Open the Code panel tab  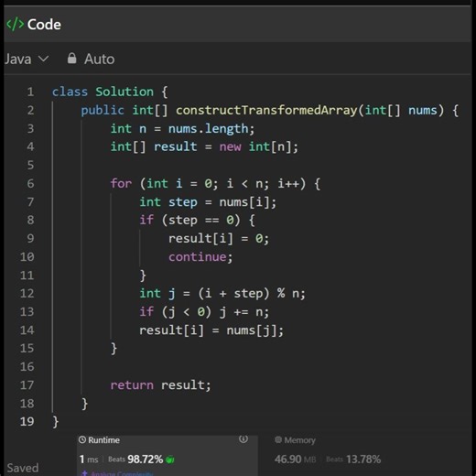[34, 25]
